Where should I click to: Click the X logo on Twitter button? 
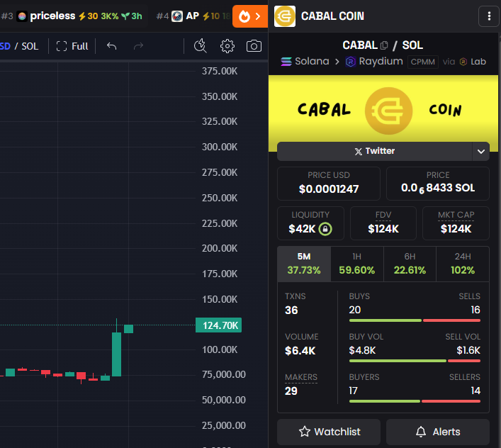[x=358, y=152]
